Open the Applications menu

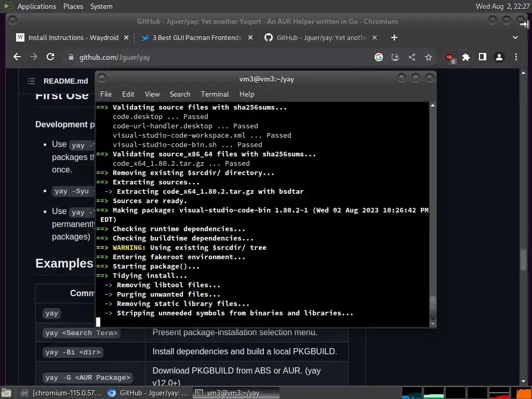point(37,6)
